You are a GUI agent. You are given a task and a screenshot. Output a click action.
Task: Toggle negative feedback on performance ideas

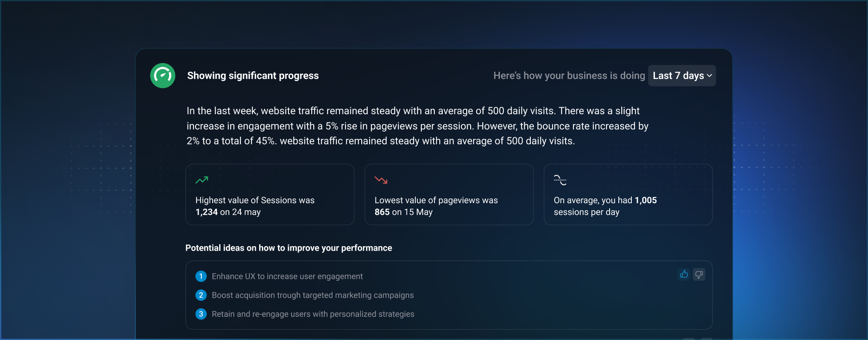click(x=699, y=274)
